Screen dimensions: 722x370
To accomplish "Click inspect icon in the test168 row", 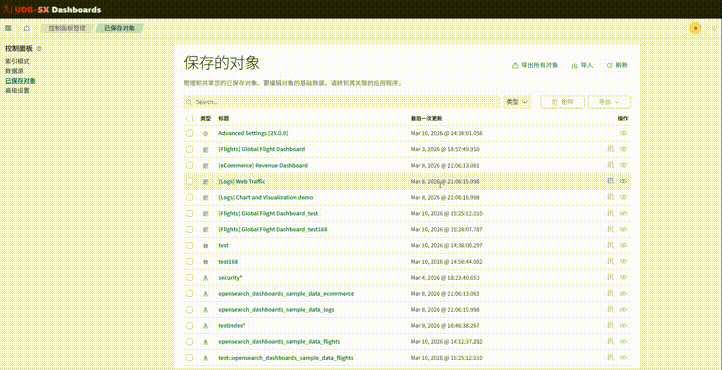I will 611,261.
